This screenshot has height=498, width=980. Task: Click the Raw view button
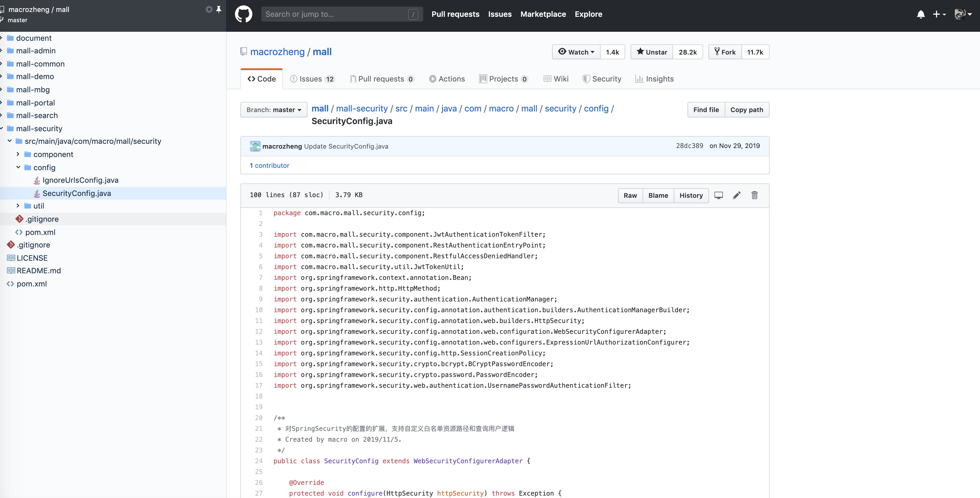[x=629, y=195]
